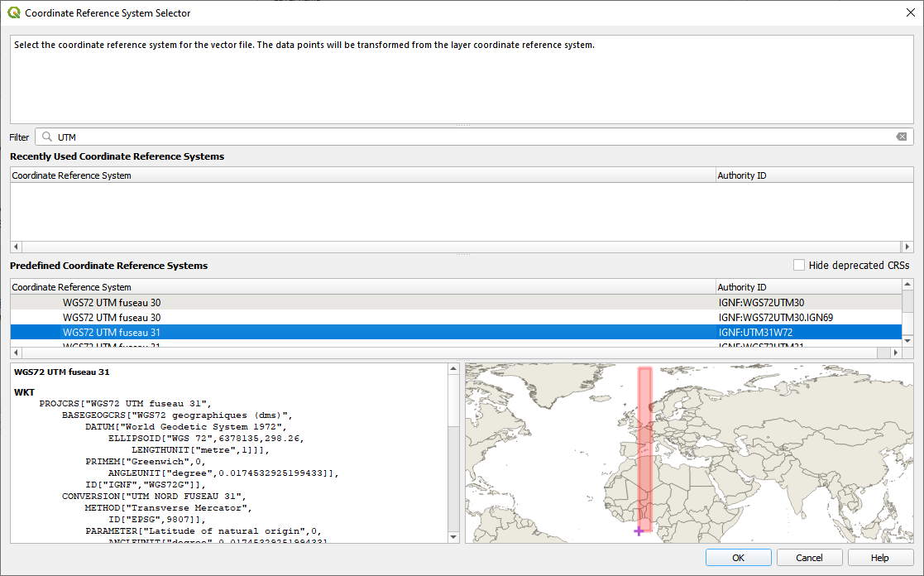The width and height of the screenshot is (924, 576).
Task: Click the ANGLEUNIT degree line under PRIMEM
Action: point(223,473)
